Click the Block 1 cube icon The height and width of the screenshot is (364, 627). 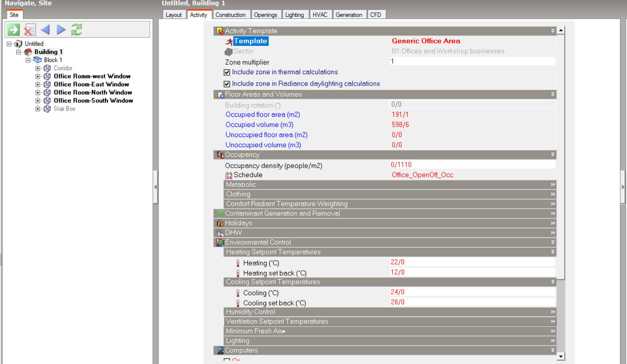pos(38,60)
